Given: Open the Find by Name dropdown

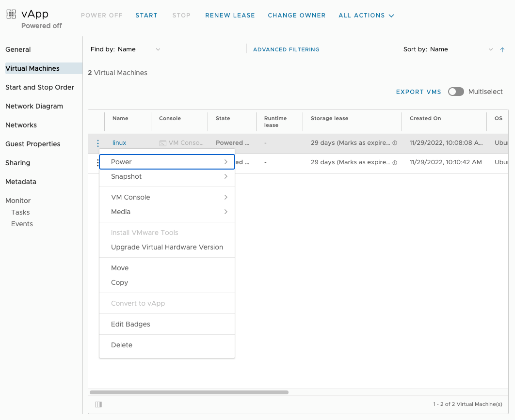Looking at the screenshot, I should [x=125, y=49].
